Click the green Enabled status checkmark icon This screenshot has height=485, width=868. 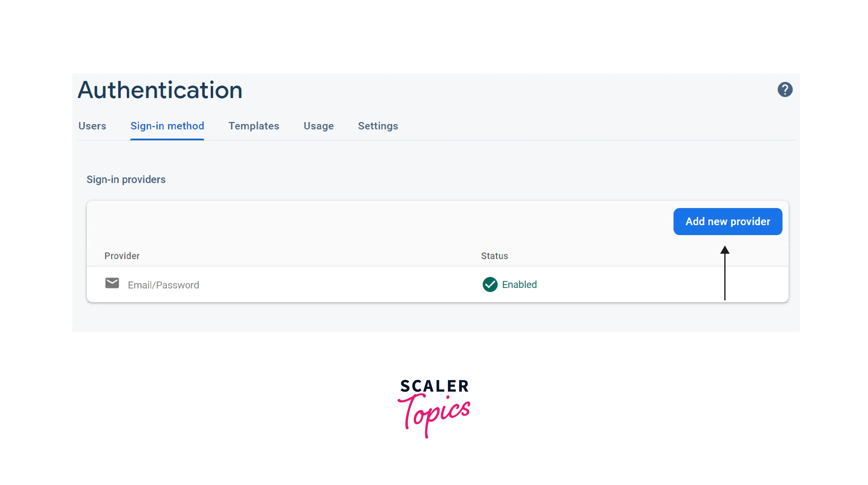(x=490, y=284)
